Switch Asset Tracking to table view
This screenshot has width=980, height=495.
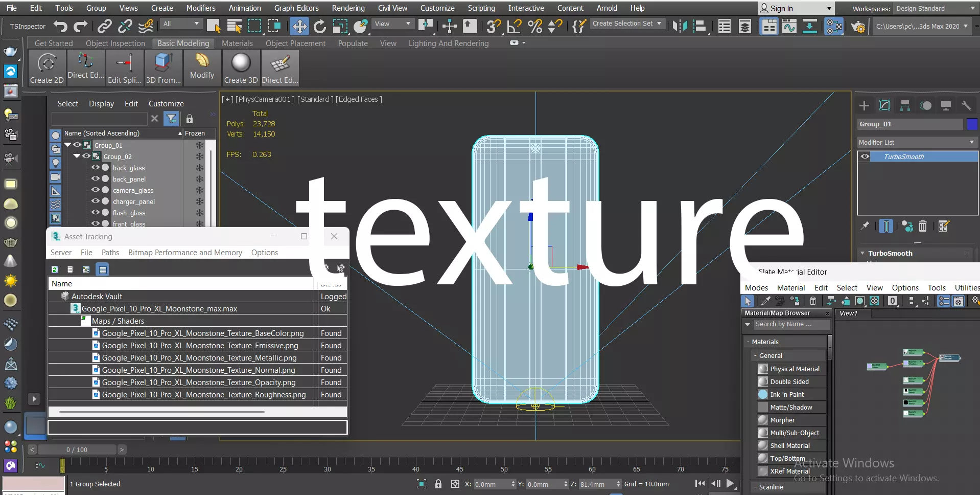pos(103,269)
